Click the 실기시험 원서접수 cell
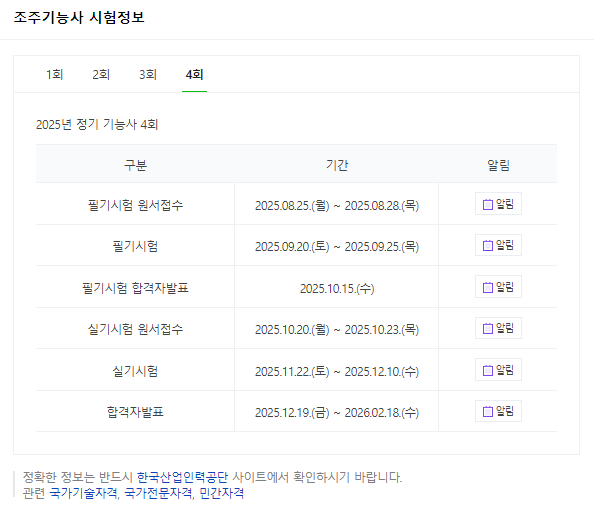 point(135,329)
